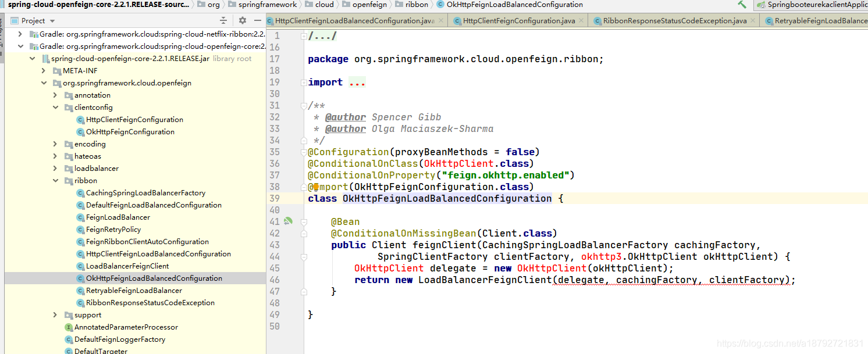Select FeignRibbonClientAutoConfiguration in the tree

[x=147, y=242]
